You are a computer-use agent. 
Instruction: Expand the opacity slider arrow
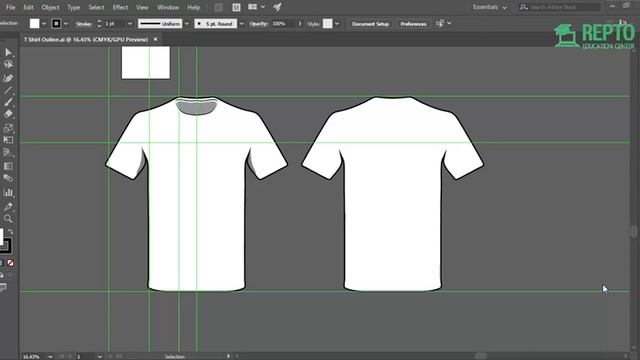pos(300,24)
